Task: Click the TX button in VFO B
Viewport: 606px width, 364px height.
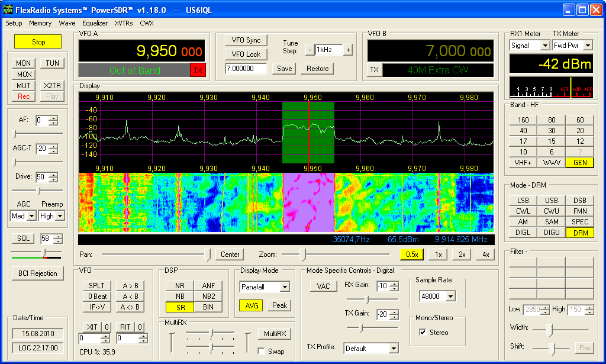Action: click(x=374, y=70)
